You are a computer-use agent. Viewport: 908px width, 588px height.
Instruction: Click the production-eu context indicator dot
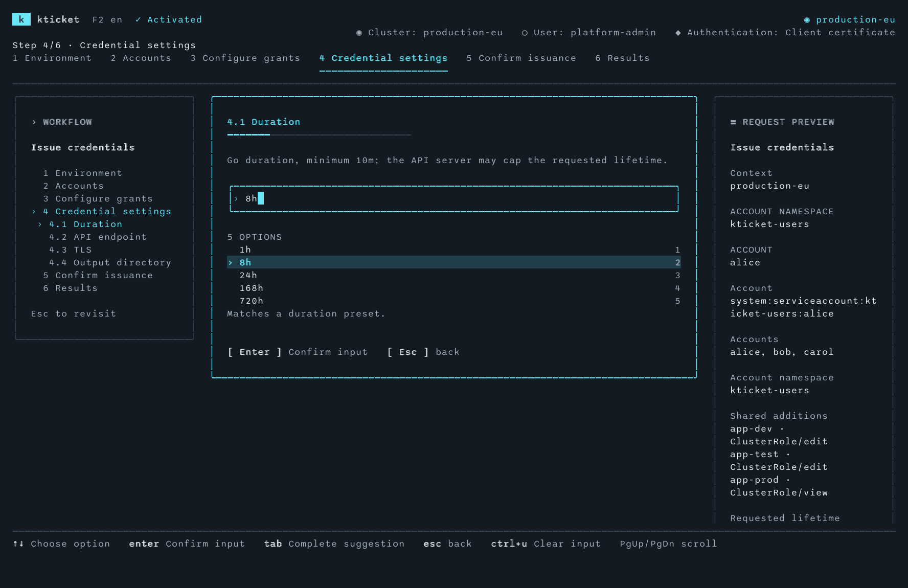point(807,20)
